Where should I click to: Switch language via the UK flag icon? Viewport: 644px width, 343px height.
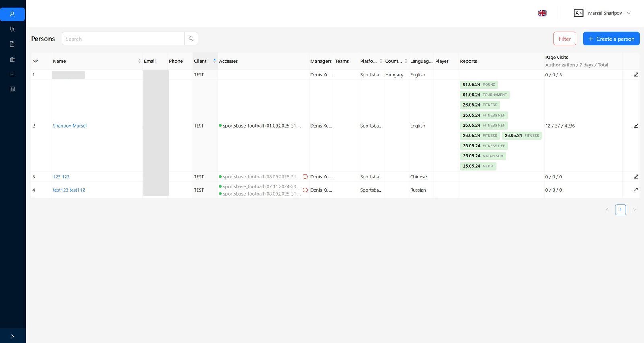[542, 13]
